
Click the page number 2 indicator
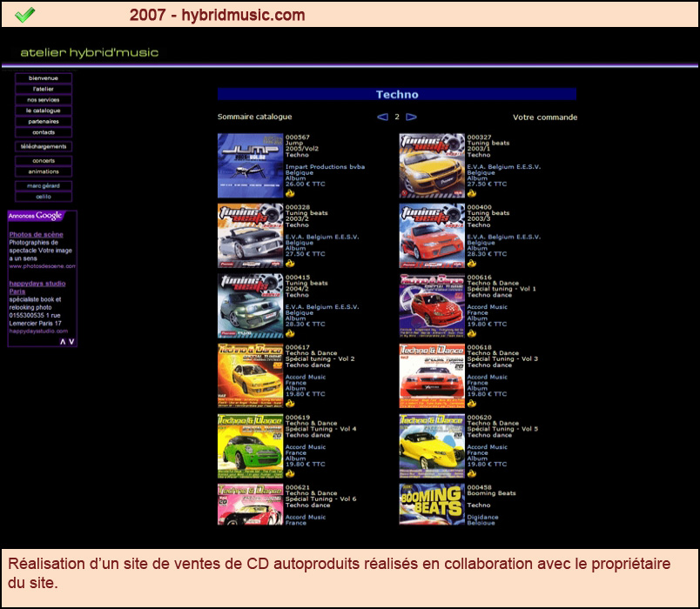click(397, 117)
